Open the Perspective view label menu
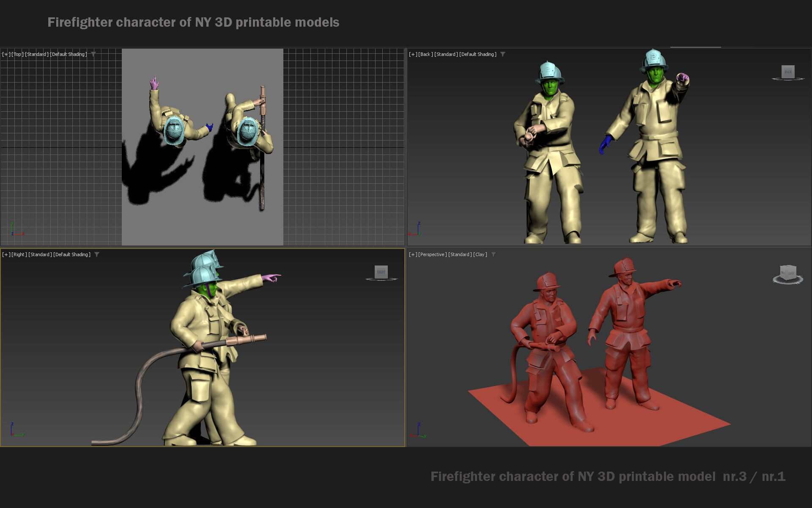The image size is (812, 508). (432, 254)
